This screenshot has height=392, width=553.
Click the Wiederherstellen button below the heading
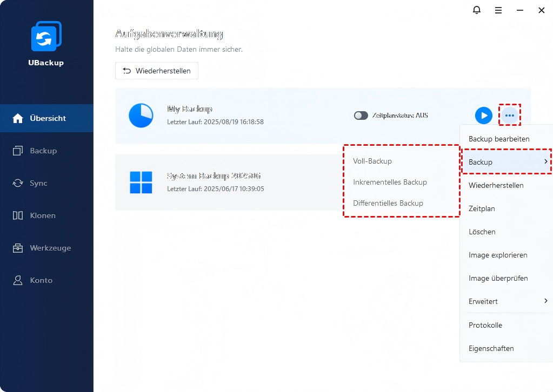pos(157,71)
